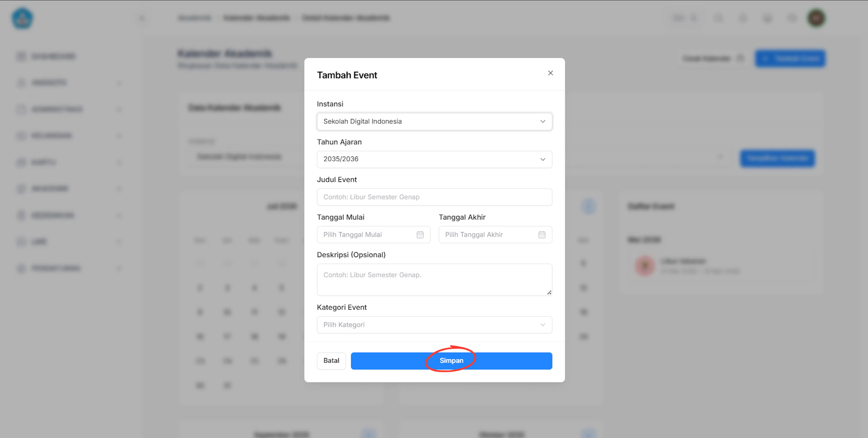Click the blurred blue Tambah Event button
The image size is (868, 438).
tap(790, 59)
